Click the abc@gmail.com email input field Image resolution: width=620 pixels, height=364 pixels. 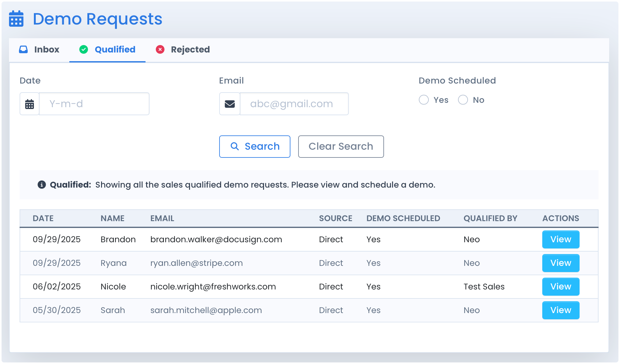(x=294, y=104)
